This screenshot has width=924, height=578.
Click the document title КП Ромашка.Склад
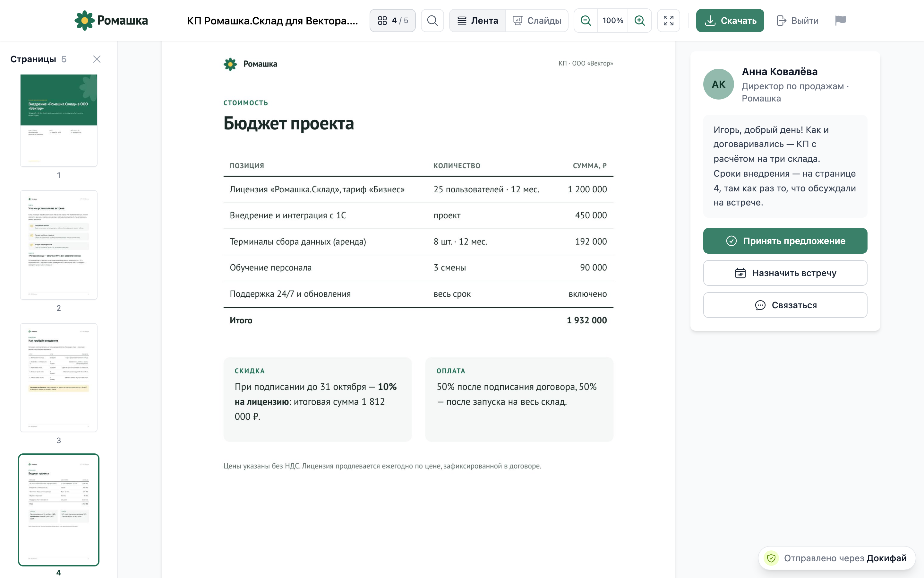click(x=272, y=21)
